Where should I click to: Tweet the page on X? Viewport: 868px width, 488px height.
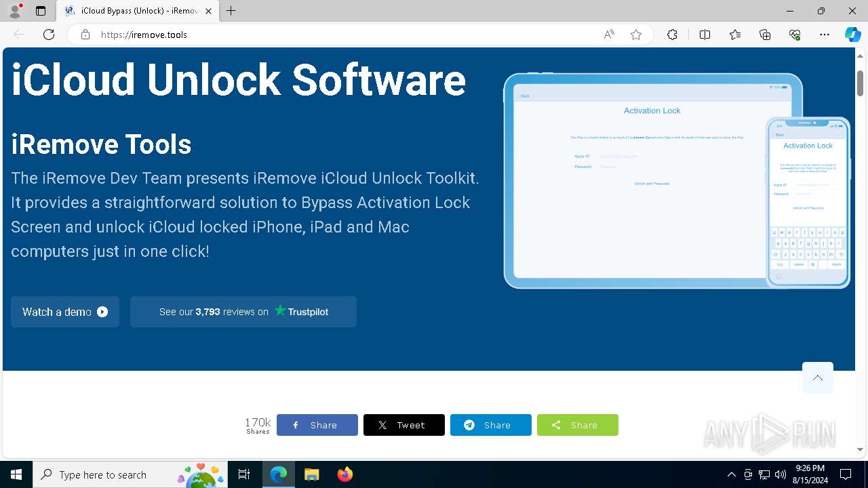[404, 425]
